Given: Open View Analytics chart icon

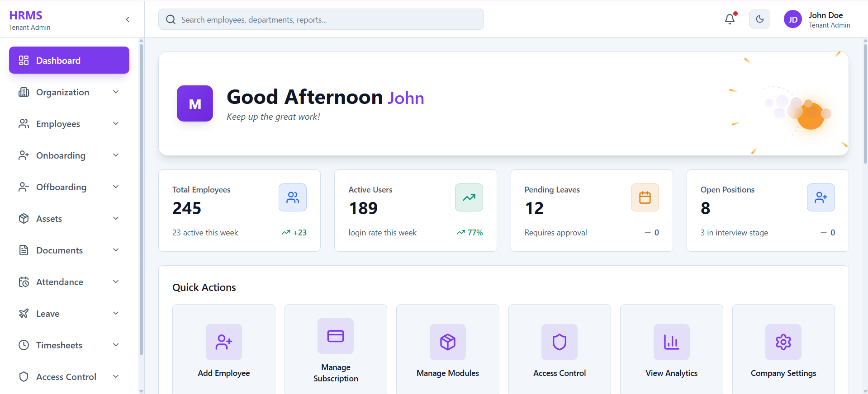Looking at the screenshot, I should [671, 342].
